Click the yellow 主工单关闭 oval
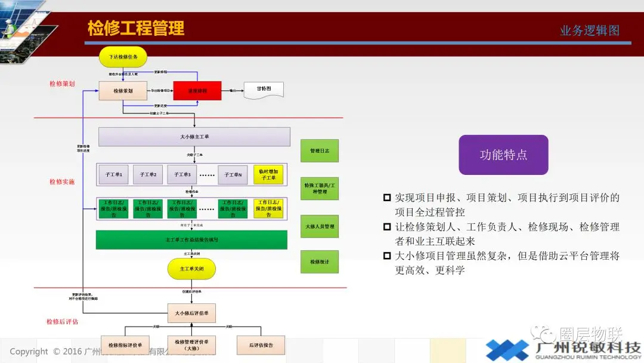 coord(191,269)
